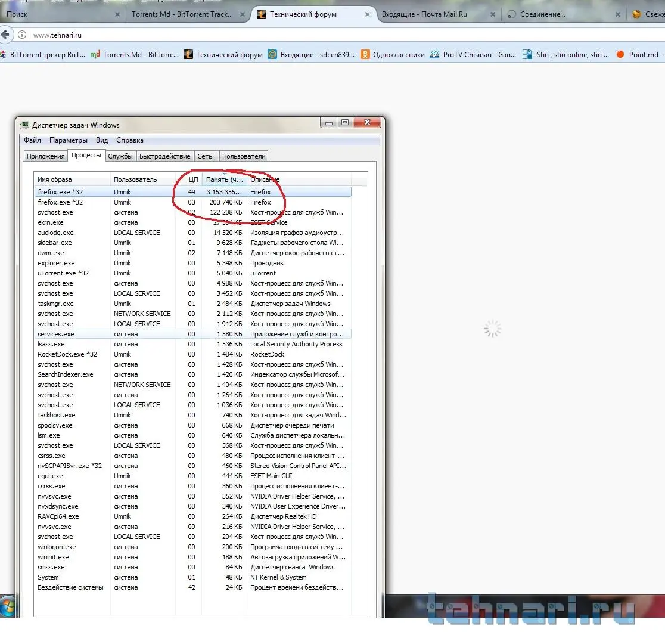The width and height of the screenshot is (665, 644).
Task: Sort by Описание column header
Action: pos(299,179)
